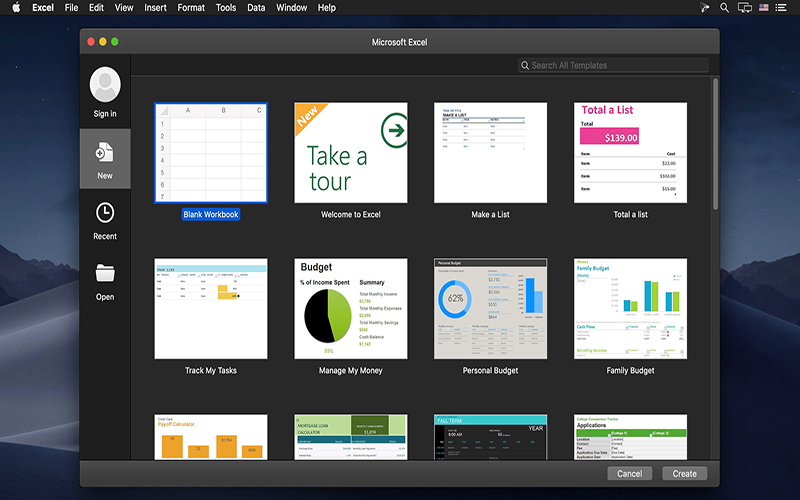Viewport: 800px width, 500px height.
Task: Open the Apple menu
Action: 16,7
